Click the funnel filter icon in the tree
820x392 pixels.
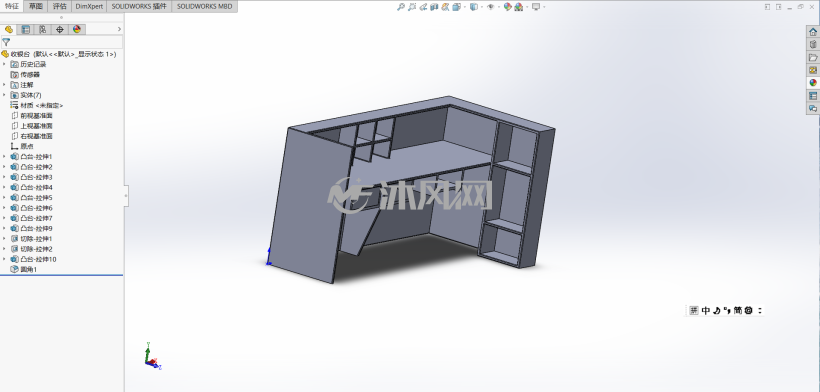coord(6,42)
